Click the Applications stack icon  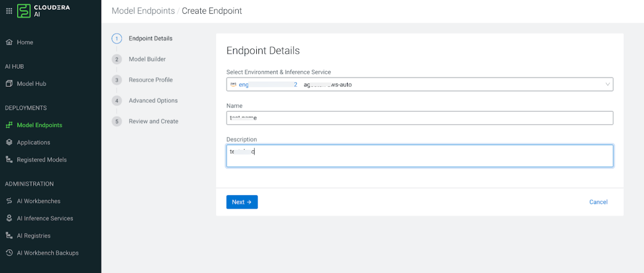[x=9, y=142]
